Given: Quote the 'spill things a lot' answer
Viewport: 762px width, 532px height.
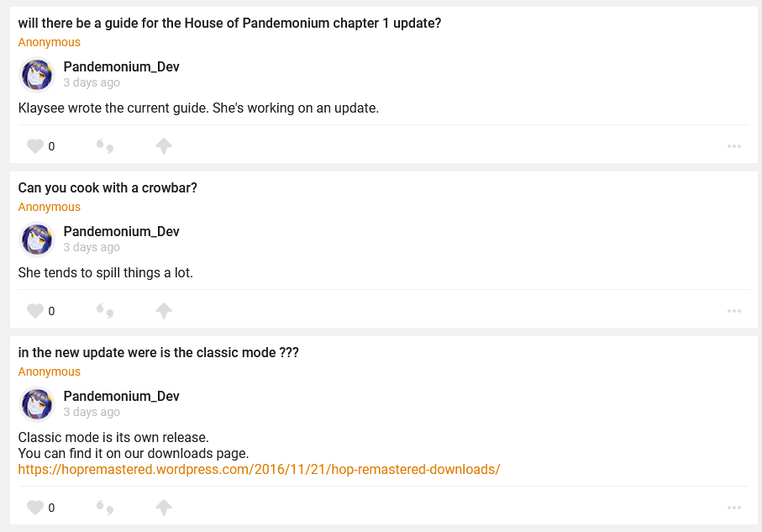Looking at the screenshot, I should [x=105, y=312].
